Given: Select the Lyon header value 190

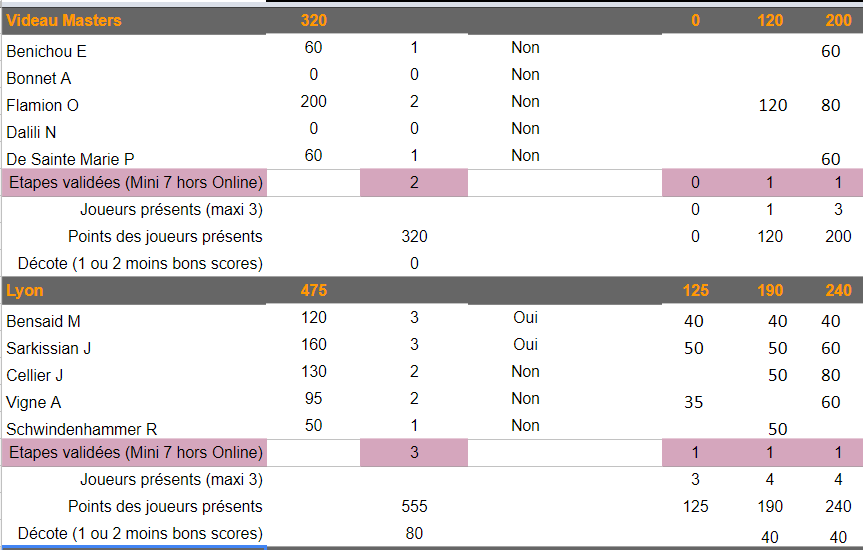Looking at the screenshot, I should tap(769, 291).
